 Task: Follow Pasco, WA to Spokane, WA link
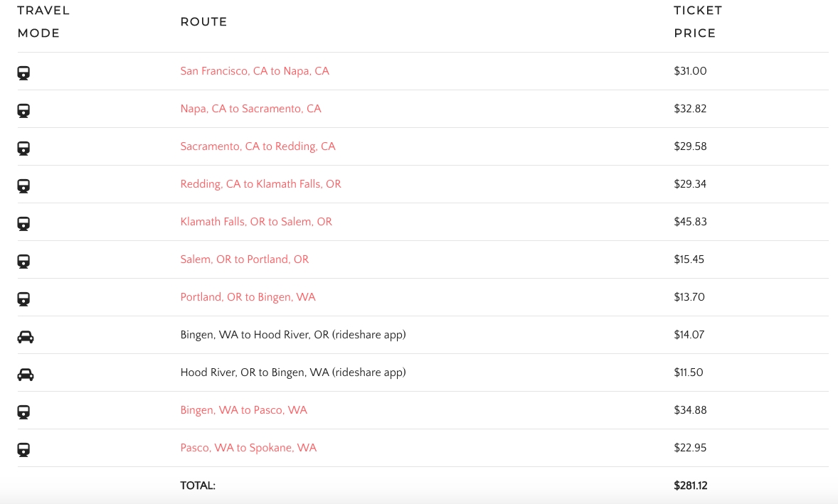click(248, 448)
